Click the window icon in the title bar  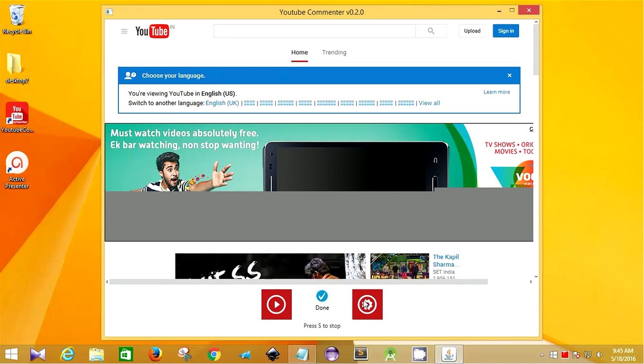coord(109,12)
